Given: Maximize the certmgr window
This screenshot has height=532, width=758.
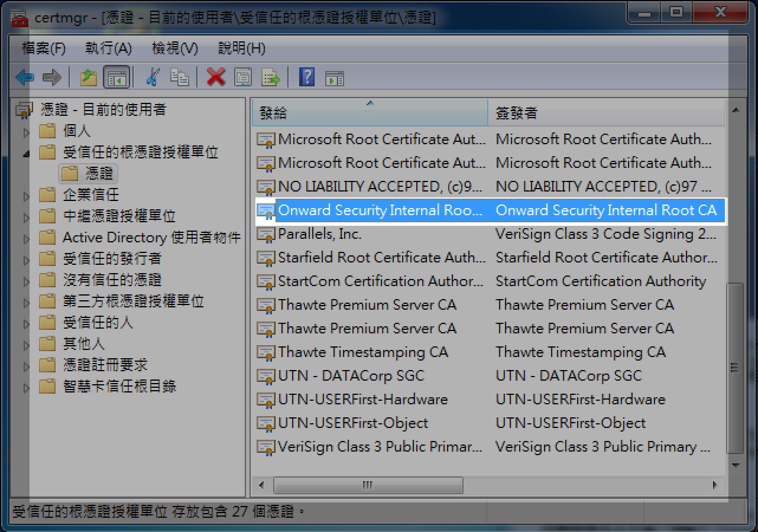Looking at the screenshot, I should (676, 12).
